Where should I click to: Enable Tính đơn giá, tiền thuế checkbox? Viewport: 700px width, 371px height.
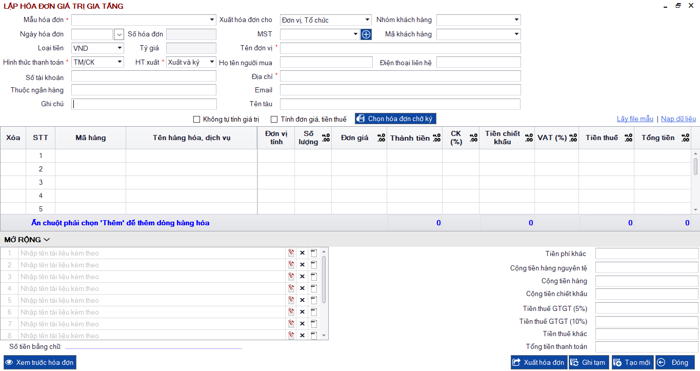[x=274, y=119]
